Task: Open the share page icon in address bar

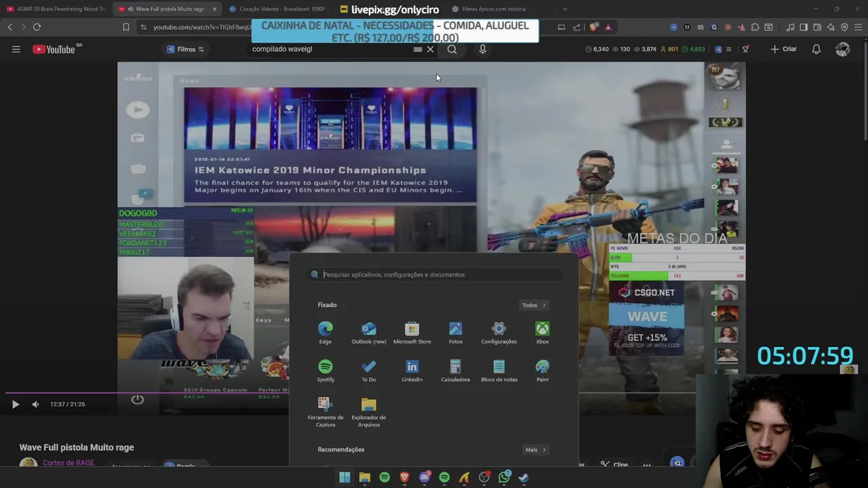Action: 577,27
